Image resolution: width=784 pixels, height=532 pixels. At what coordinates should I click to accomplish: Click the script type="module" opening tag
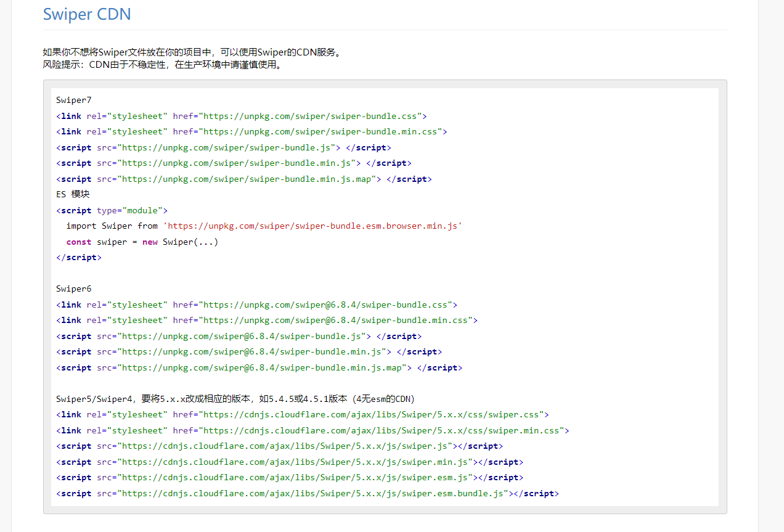112,210
